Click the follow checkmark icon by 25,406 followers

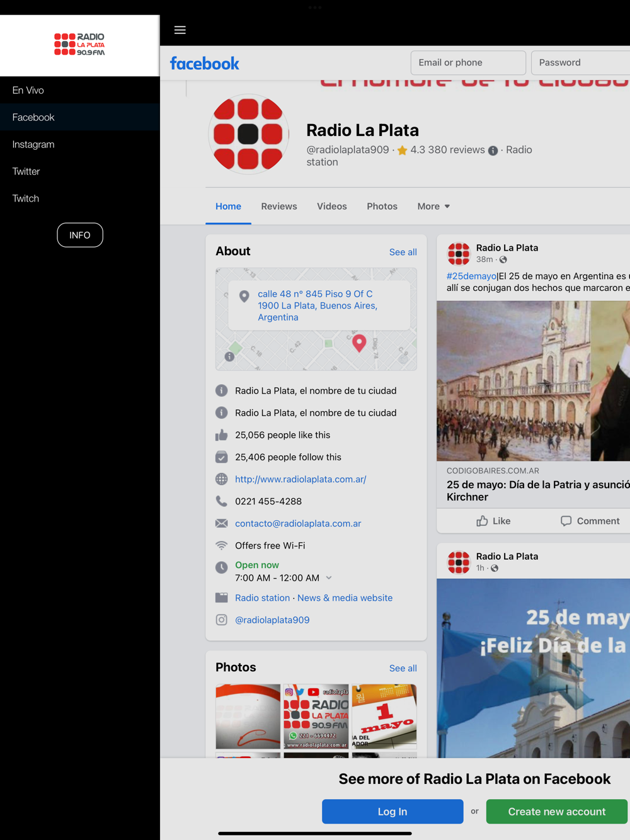pos(221,457)
